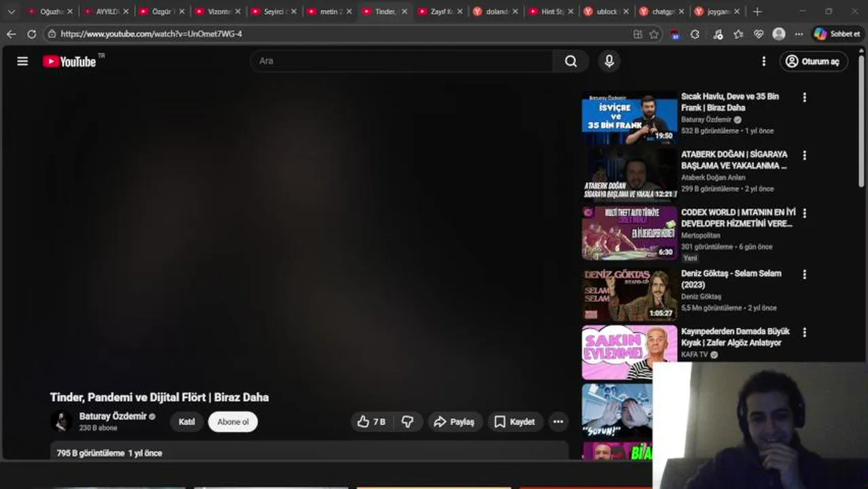The height and width of the screenshot is (489, 868).
Task: Open Deniz Göktaş Selam Selam title
Action: 731,279
